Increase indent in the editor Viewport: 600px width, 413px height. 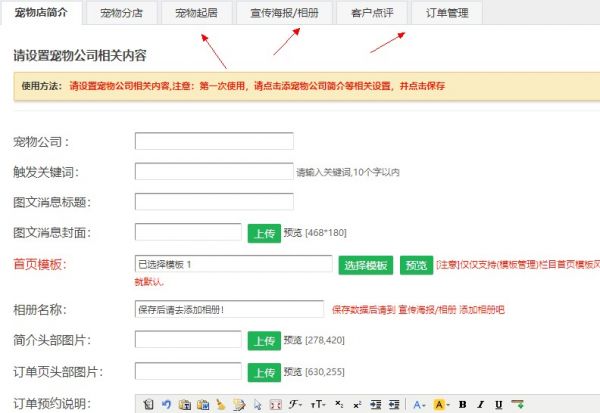tap(375, 404)
